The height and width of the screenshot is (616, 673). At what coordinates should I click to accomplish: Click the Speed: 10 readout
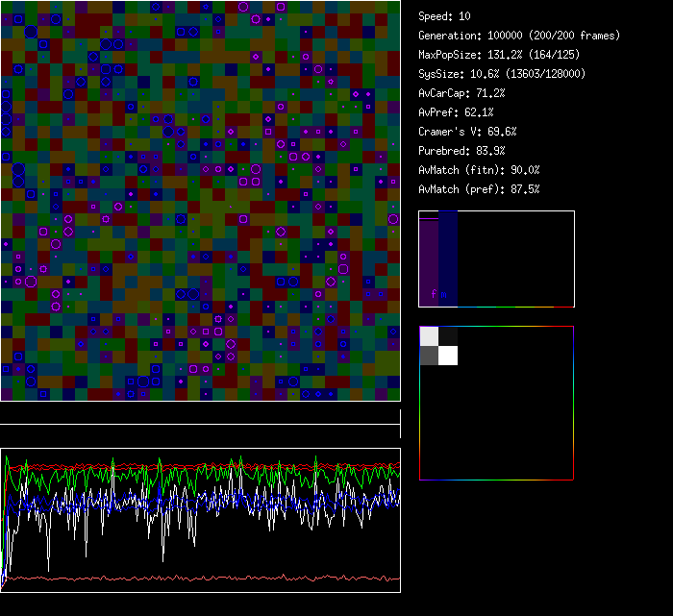pyautogui.click(x=444, y=16)
